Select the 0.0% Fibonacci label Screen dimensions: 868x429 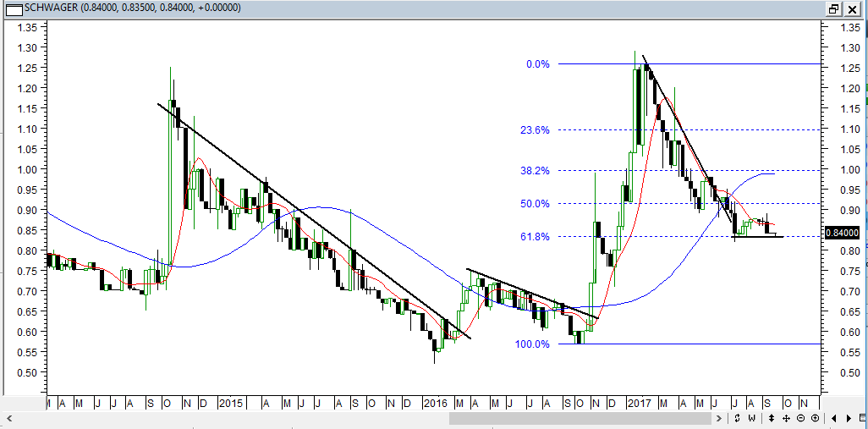tap(537, 64)
